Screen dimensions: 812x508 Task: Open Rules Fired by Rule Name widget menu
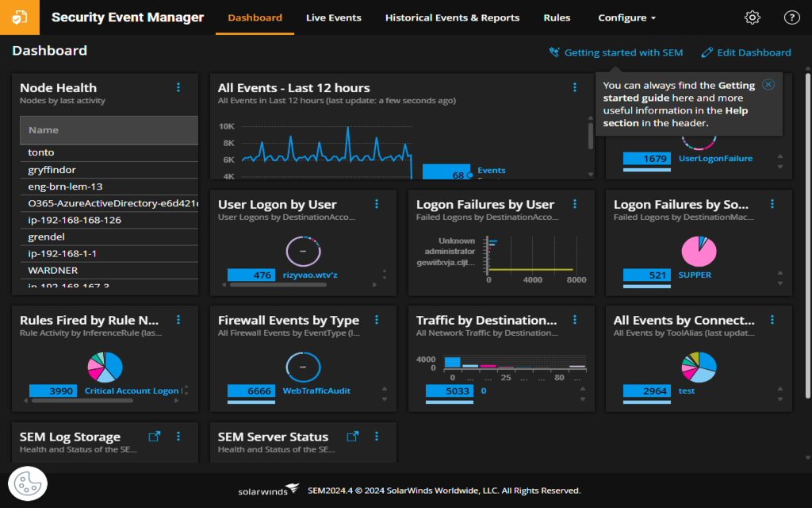point(178,320)
